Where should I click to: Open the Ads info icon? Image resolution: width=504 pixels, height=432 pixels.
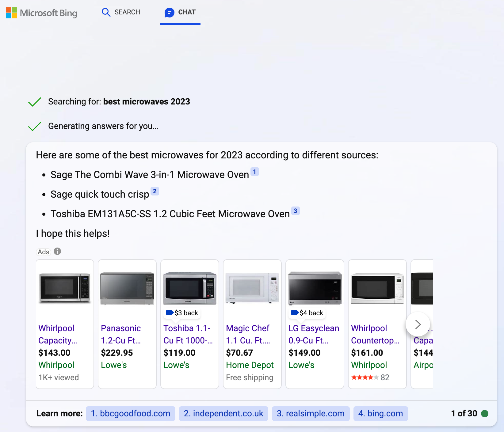click(x=57, y=252)
